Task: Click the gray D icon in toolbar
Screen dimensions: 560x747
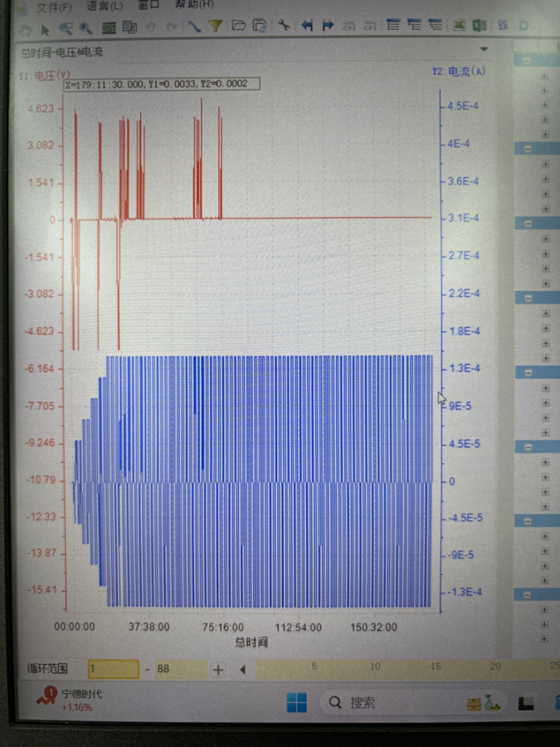Action: tap(523, 25)
